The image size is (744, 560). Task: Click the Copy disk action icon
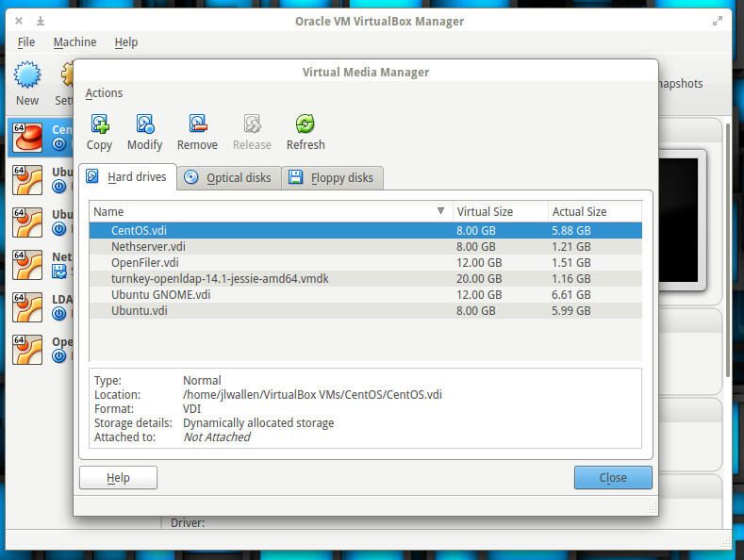pos(100,124)
